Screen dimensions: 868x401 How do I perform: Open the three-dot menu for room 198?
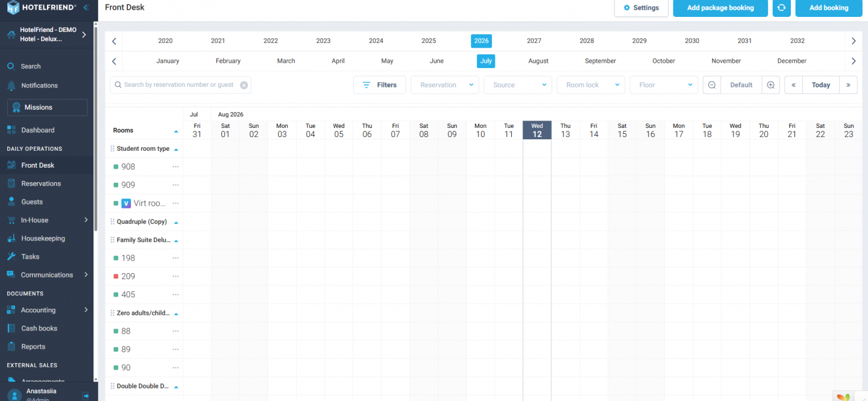(176, 258)
